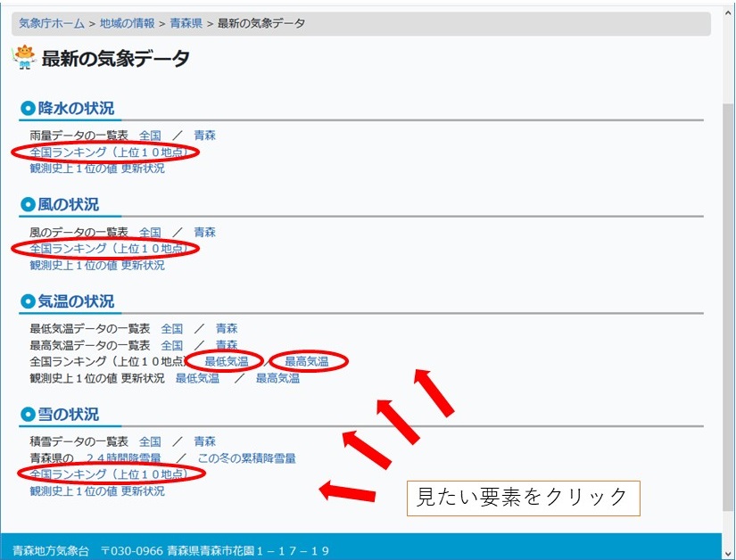Click the bullet icon before 雪の状況 heading

pyautogui.click(x=27, y=415)
